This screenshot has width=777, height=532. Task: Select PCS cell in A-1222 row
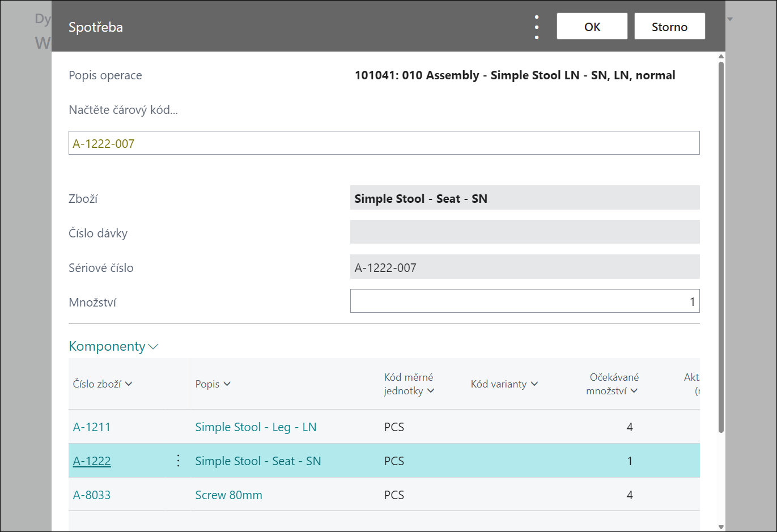pos(394,461)
